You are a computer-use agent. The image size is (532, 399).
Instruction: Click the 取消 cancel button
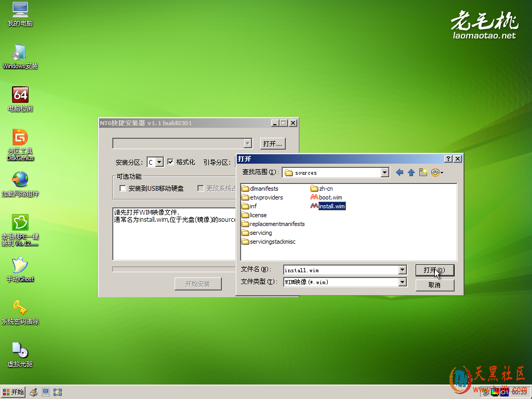point(435,285)
